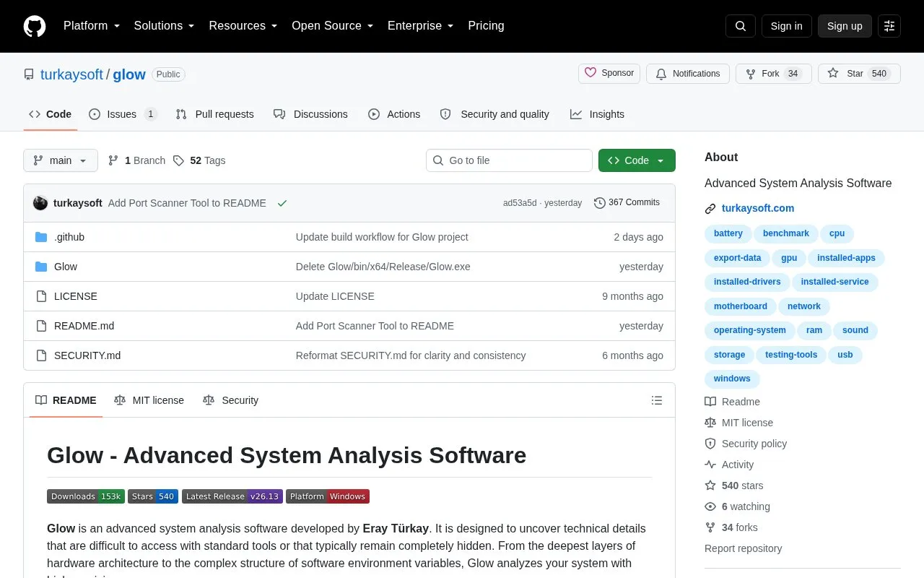Image resolution: width=924 pixels, height=578 pixels.
Task: Open the Insights tab
Action: [x=597, y=114]
